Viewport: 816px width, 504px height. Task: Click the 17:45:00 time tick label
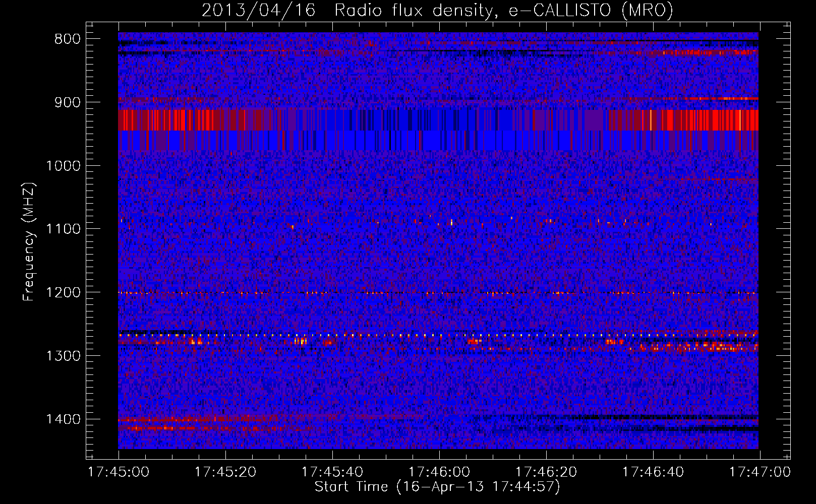119,472
